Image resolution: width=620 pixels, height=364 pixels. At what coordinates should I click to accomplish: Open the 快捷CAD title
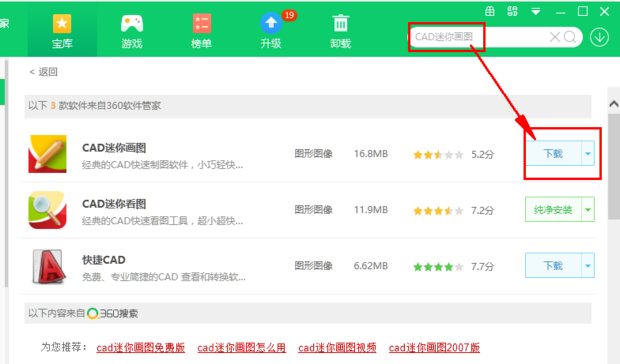point(104,260)
